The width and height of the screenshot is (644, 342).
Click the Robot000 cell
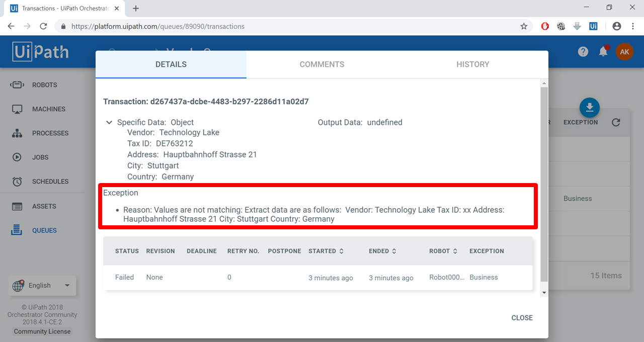(x=447, y=277)
